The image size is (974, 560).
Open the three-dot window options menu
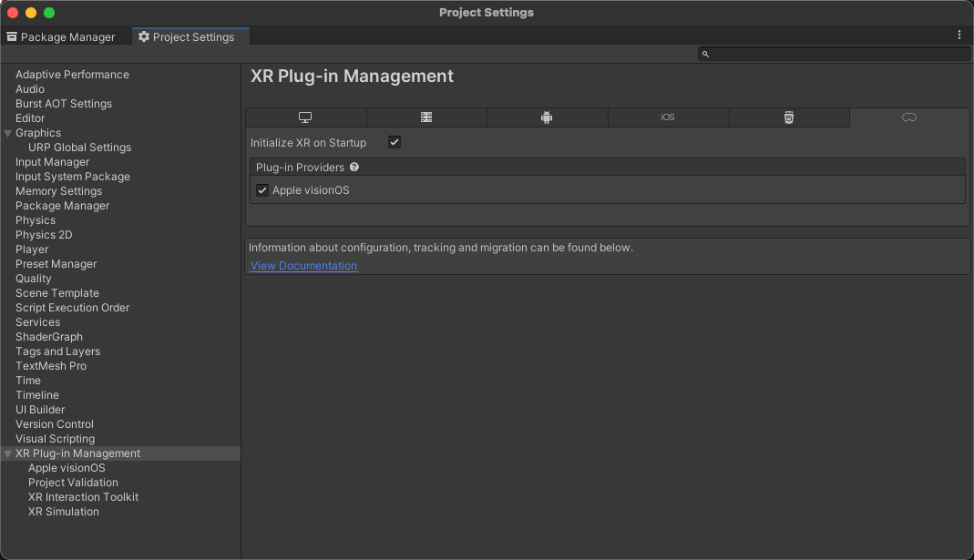point(959,35)
